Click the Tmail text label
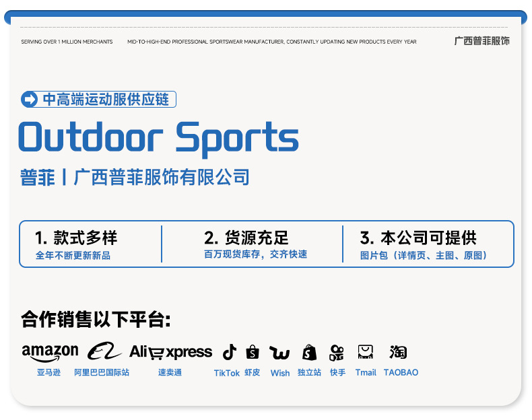 coord(366,372)
